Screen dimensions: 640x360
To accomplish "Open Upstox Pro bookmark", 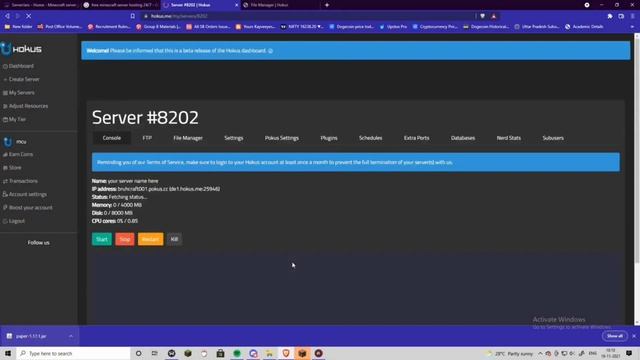I will (x=393, y=27).
